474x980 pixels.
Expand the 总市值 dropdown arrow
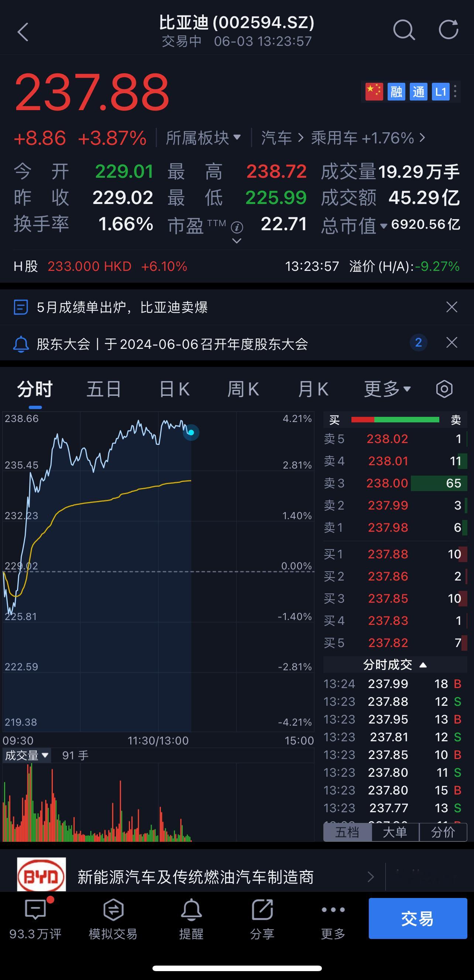point(384,226)
